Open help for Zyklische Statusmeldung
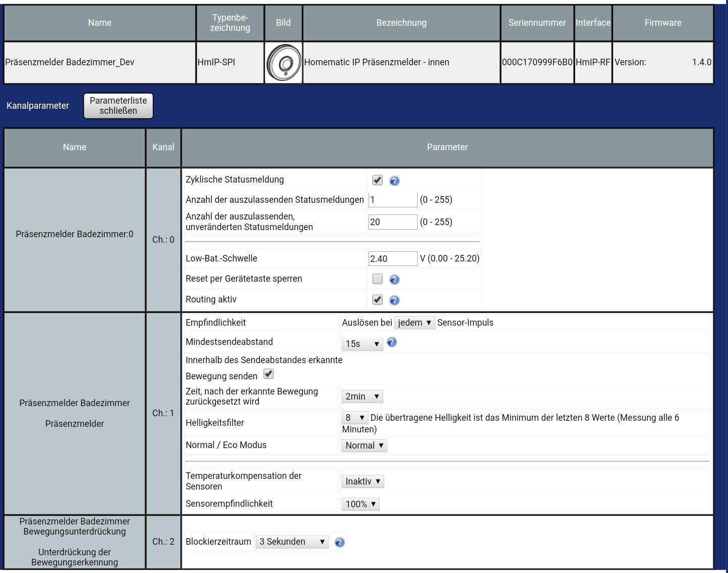 [x=394, y=181]
